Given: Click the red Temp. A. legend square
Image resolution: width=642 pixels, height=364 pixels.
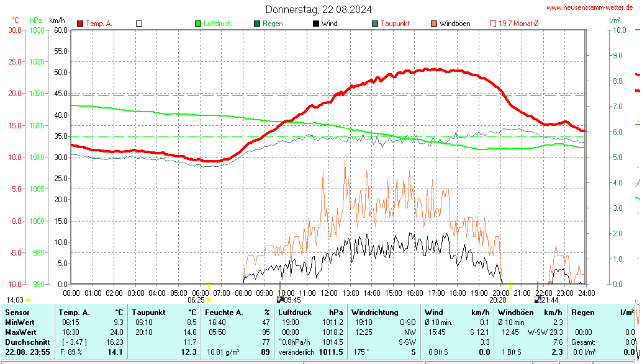Looking at the screenshot, I should (x=80, y=24).
